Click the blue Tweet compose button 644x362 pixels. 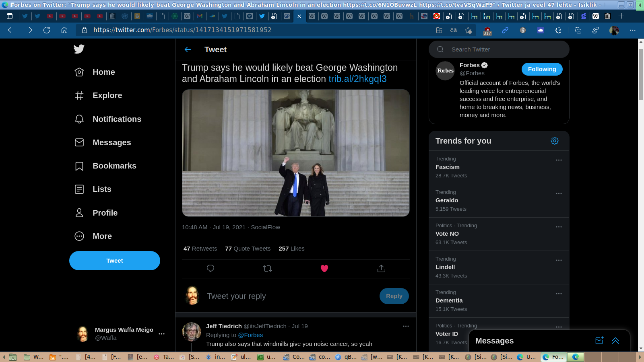coord(115,261)
